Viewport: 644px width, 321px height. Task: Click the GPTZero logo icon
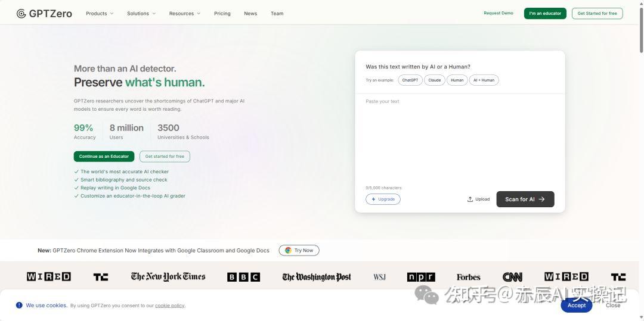(21, 14)
